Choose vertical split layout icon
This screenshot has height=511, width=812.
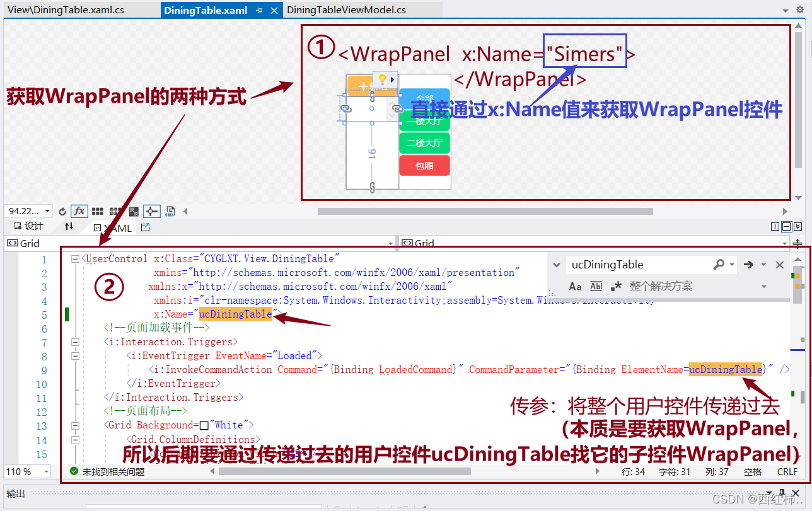[x=775, y=227]
